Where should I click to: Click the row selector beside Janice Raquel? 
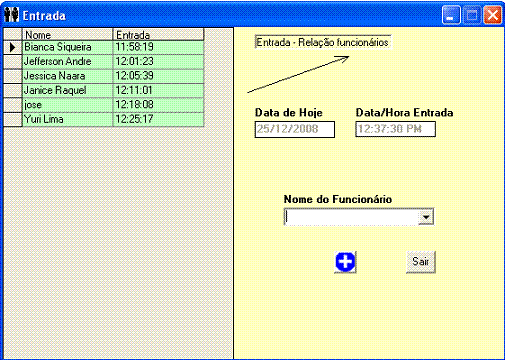coord(13,90)
